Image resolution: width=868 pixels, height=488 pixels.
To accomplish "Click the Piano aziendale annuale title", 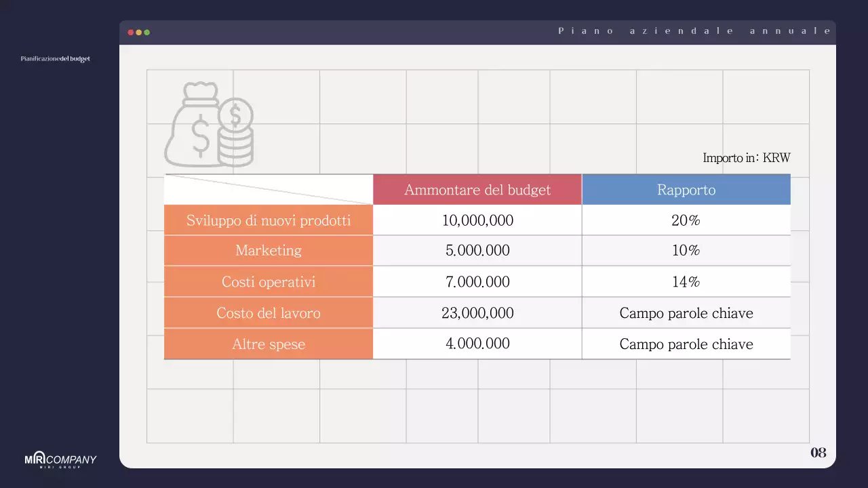I will click(694, 30).
